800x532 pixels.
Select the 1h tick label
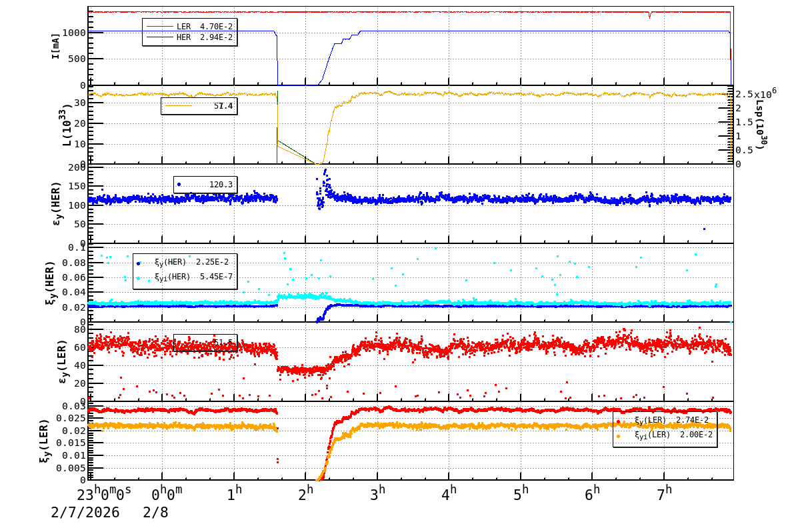(234, 495)
